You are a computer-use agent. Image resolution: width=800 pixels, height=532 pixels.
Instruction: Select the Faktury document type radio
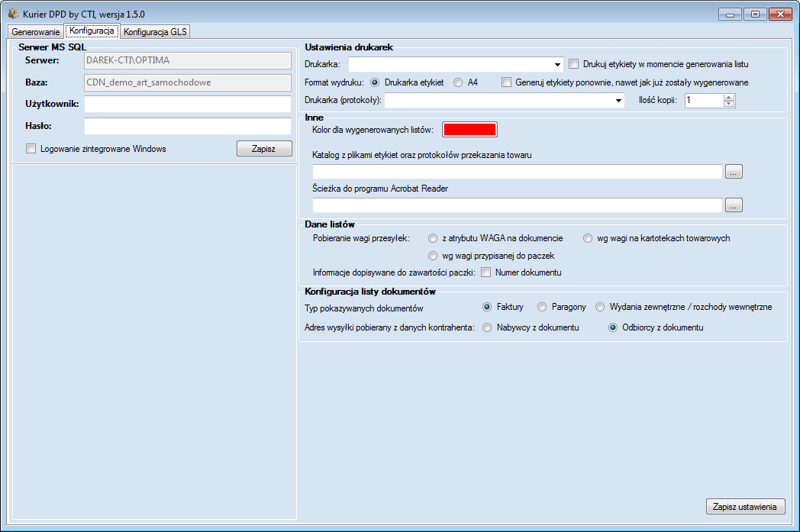(x=487, y=307)
